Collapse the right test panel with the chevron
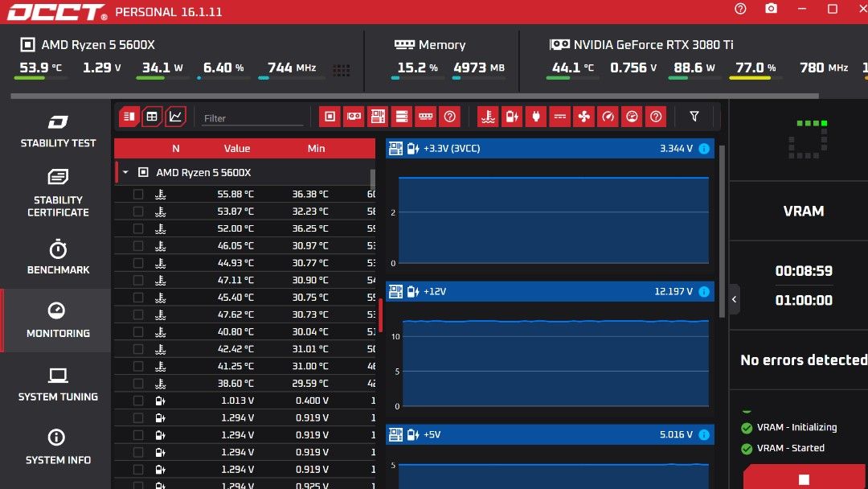The image size is (868, 489). (734, 300)
